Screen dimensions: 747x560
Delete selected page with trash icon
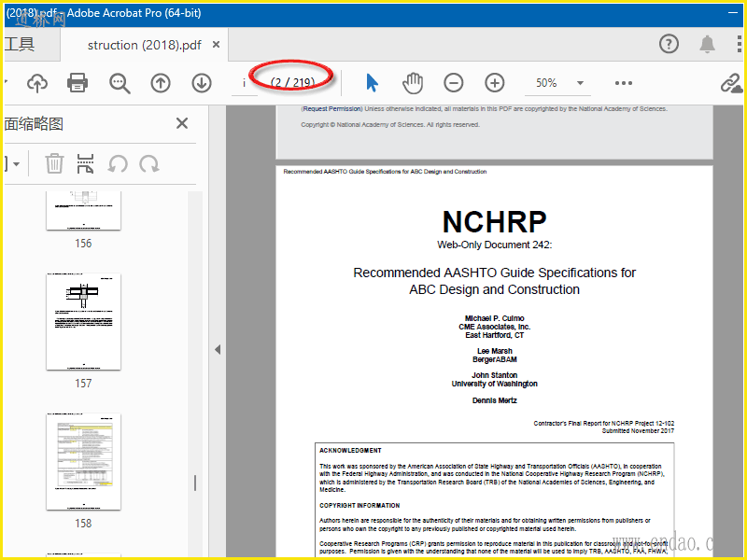point(55,164)
